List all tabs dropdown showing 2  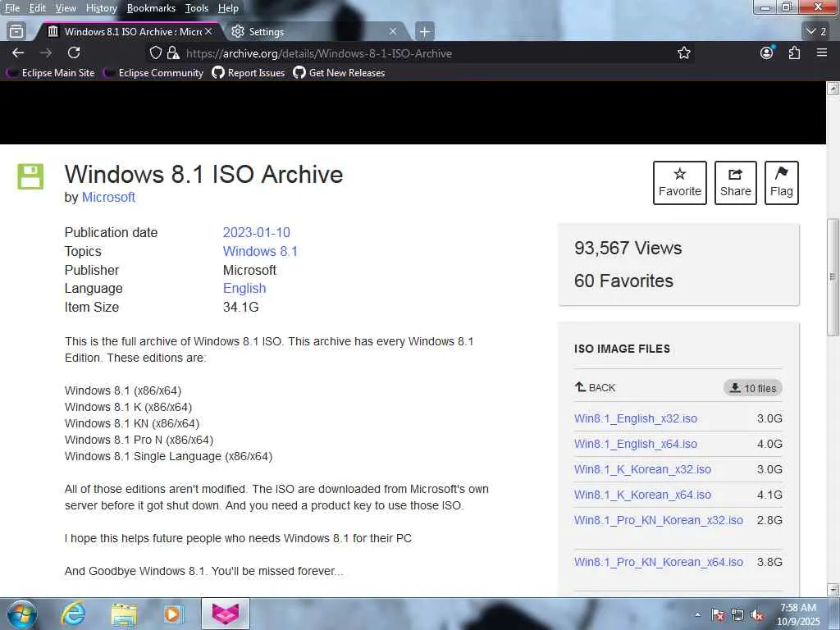coord(817,32)
